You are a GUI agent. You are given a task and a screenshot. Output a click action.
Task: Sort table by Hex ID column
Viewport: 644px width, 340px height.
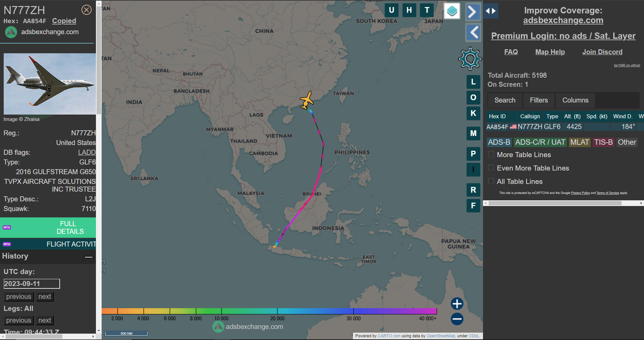497,116
